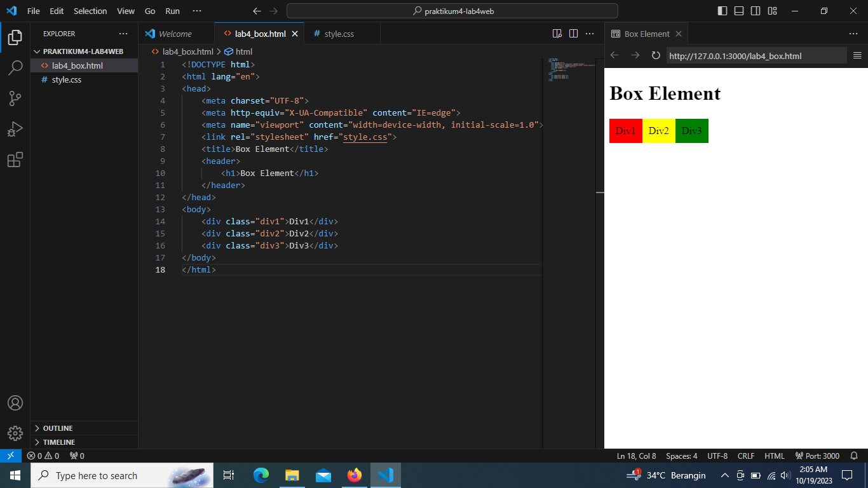Screen dimensions: 868x488
Task: Switch to the style.css editor tab
Action: pos(337,33)
